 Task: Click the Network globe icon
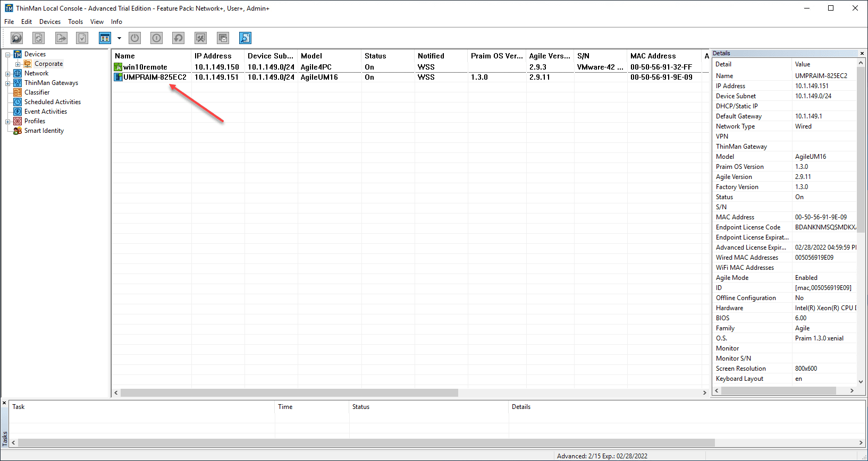pyautogui.click(x=18, y=73)
